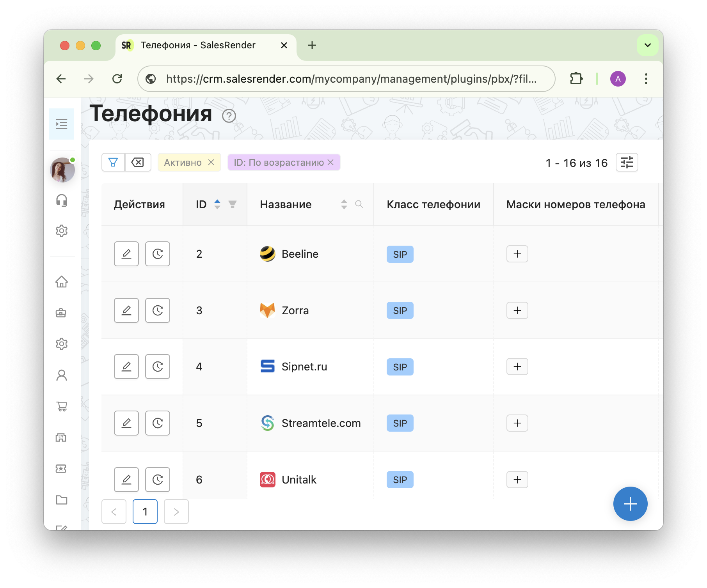Screen dimensions: 707x588
Task: Add phone mask for Unitalk
Action: point(517,480)
